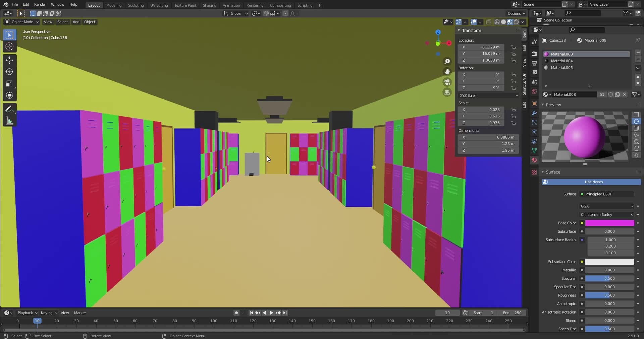Lock the X location value
The image size is (644, 339).
(x=513, y=47)
